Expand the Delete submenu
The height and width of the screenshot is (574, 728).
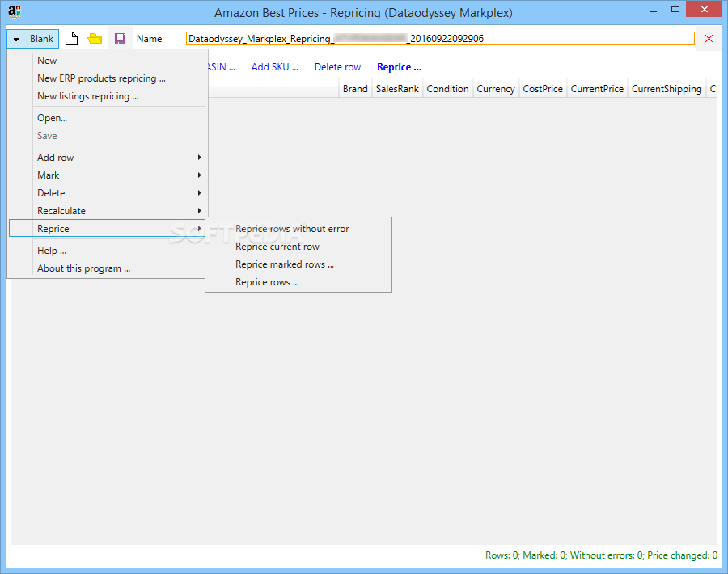(108, 193)
